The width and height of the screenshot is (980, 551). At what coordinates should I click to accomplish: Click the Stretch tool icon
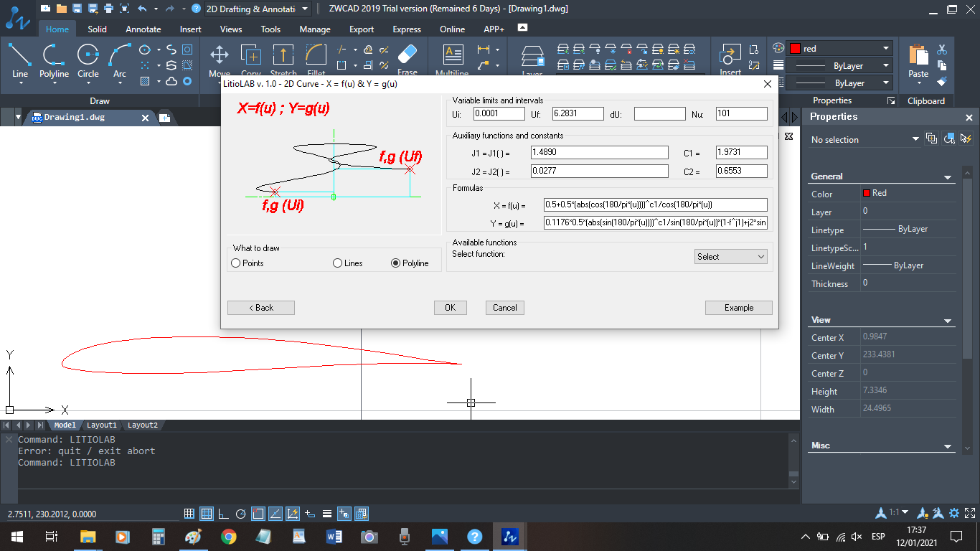click(x=283, y=55)
